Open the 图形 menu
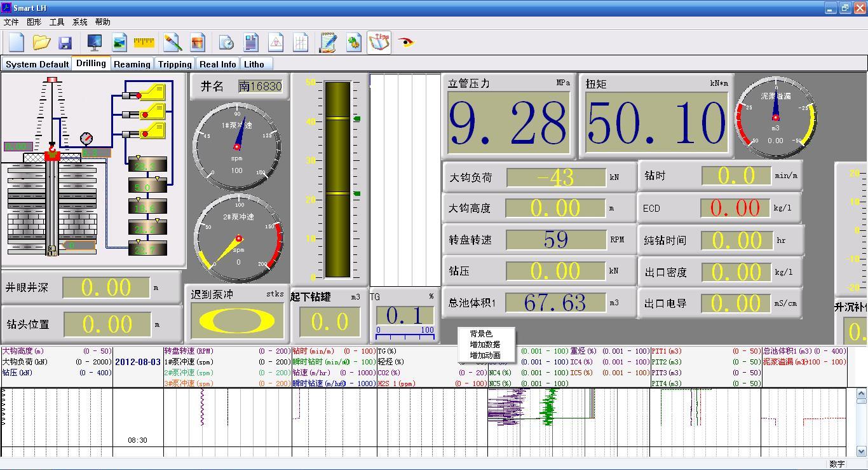The height and width of the screenshot is (470, 868). pyautogui.click(x=34, y=22)
